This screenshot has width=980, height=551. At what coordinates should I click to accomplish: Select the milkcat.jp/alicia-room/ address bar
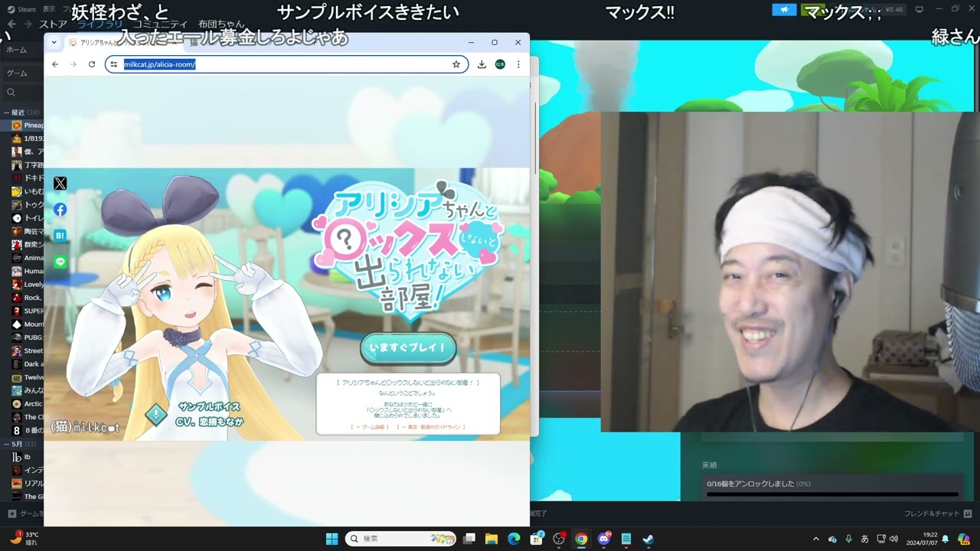tap(287, 64)
